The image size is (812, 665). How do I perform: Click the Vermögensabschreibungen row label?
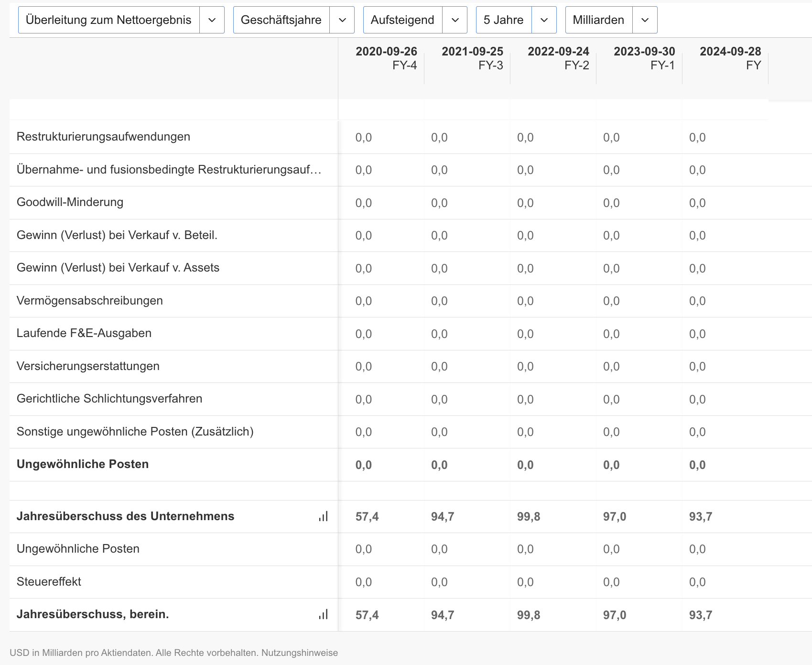click(x=90, y=301)
